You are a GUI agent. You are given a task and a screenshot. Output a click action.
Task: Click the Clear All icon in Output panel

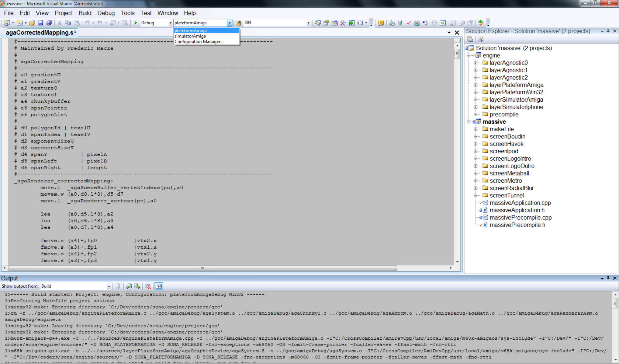tap(148, 286)
